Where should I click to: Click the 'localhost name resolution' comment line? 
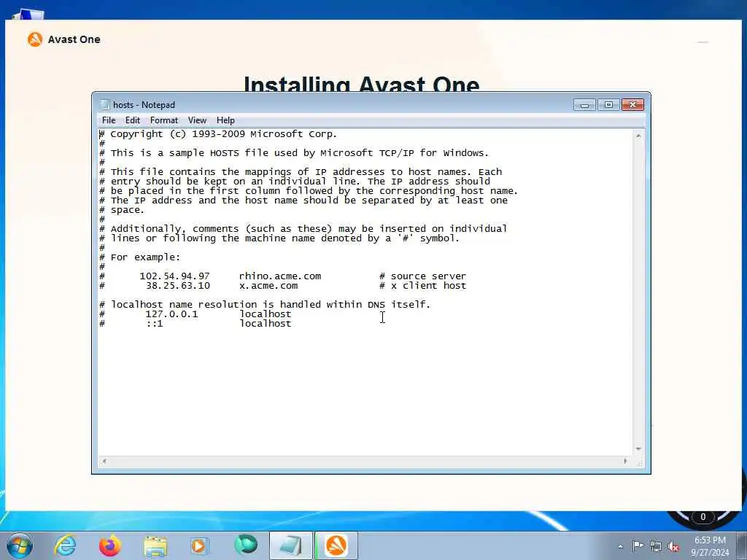pos(265,305)
